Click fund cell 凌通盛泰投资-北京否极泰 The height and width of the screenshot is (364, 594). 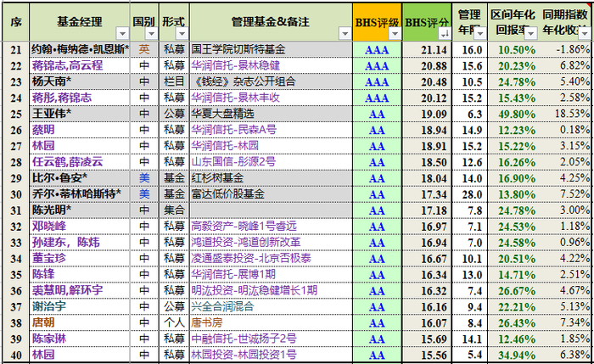pos(271,259)
